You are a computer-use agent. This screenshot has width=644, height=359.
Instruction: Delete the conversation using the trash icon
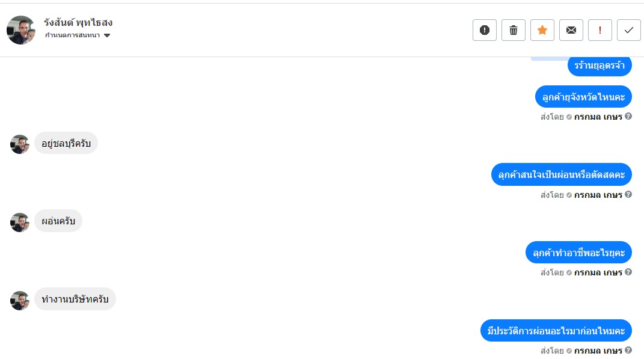click(514, 30)
